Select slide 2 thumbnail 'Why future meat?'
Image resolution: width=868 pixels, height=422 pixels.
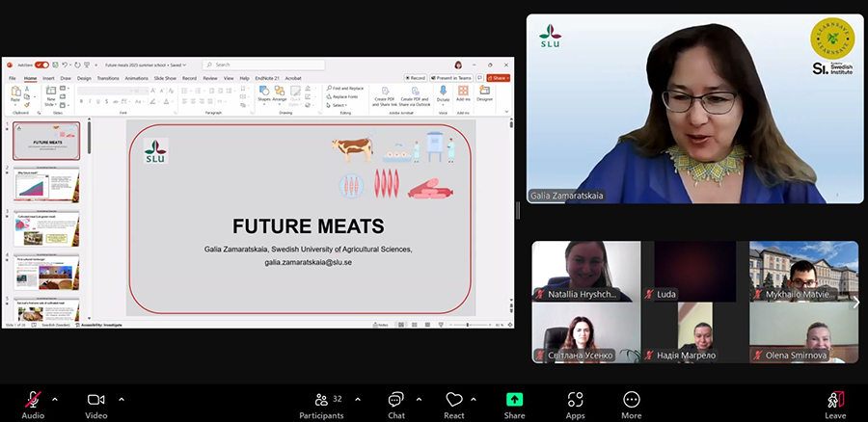[x=46, y=185]
